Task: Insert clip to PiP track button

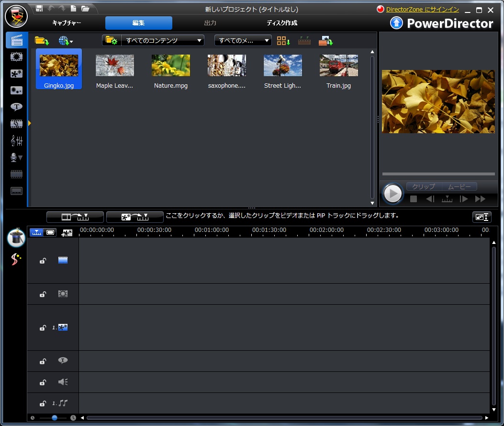Action: coord(134,217)
